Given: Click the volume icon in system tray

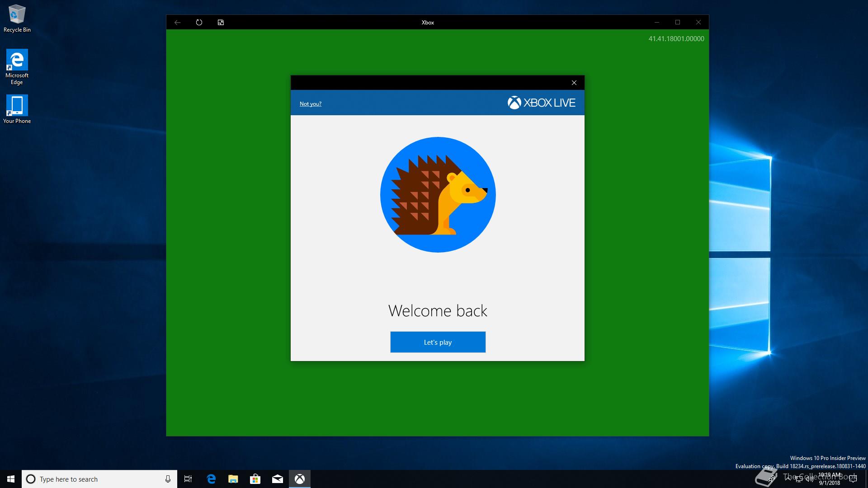Looking at the screenshot, I should [809, 479].
